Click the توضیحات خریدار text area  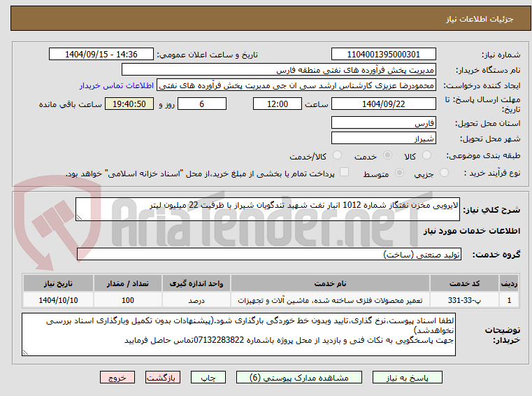(238, 334)
